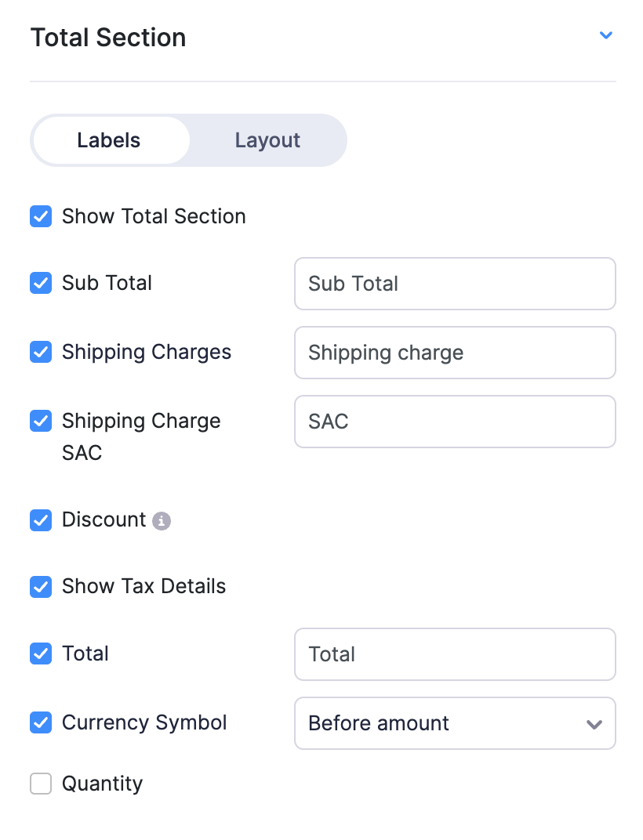The height and width of the screenshot is (840, 643).
Task: Click the dropdown arrow beside Before amount
Action: 594,724
